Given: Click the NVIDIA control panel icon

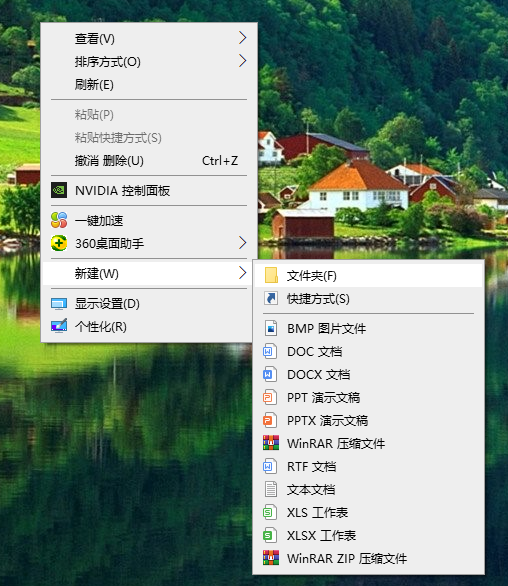Looking at the screenshot, I should tap(59, 190).
